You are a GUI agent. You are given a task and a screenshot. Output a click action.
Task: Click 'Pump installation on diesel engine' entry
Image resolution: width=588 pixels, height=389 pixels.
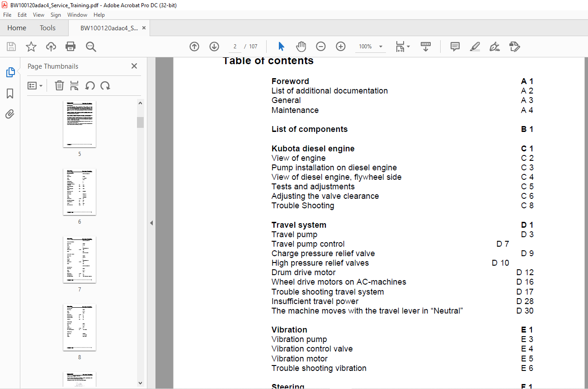tap(334, 168)
